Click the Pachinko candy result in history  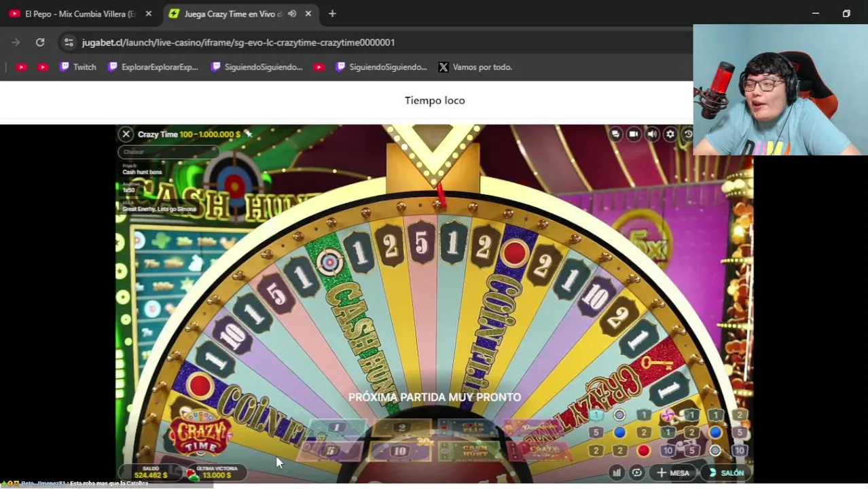click(668, 415)
